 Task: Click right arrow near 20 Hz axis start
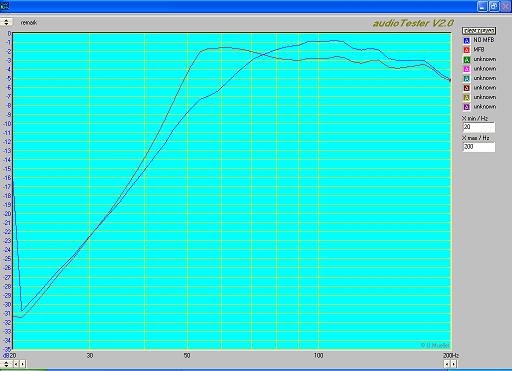click(22, 364)
